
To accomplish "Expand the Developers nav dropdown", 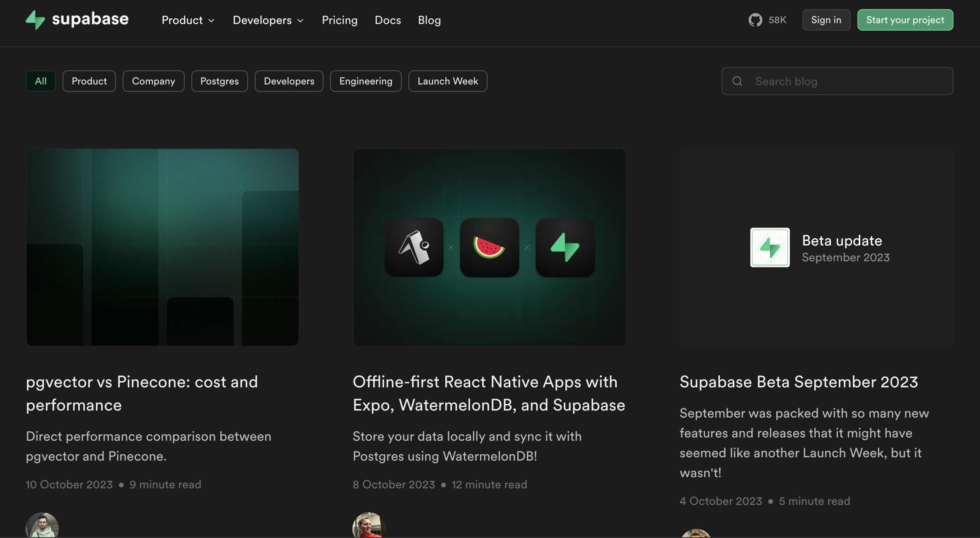I will 268,20.
